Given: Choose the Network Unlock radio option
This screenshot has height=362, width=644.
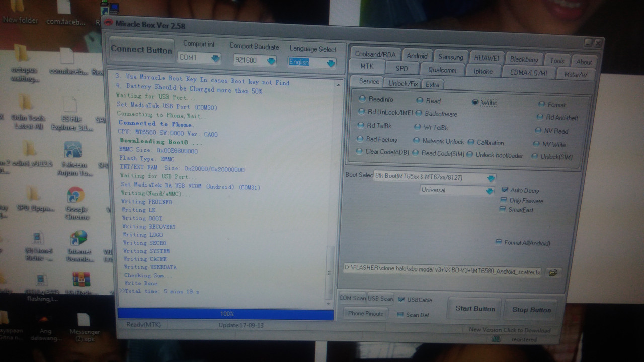Looking at the screenshot, I should click(x=439, y=141).
